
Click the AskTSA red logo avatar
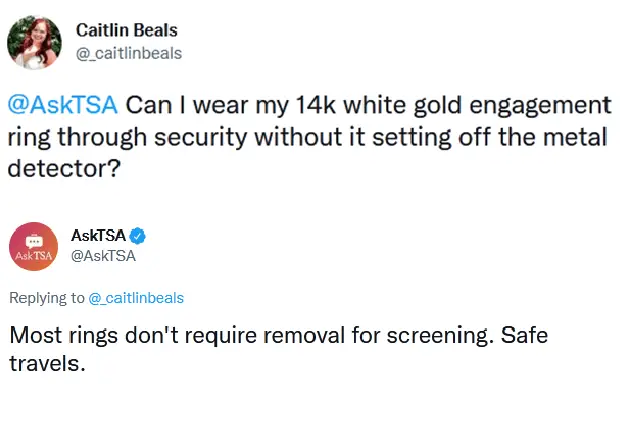(33, 247)
